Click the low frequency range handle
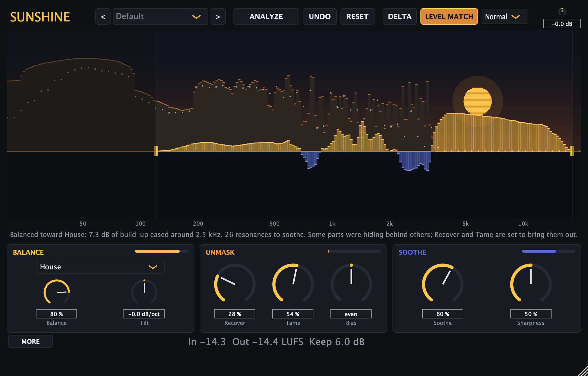 pos(156,151)
